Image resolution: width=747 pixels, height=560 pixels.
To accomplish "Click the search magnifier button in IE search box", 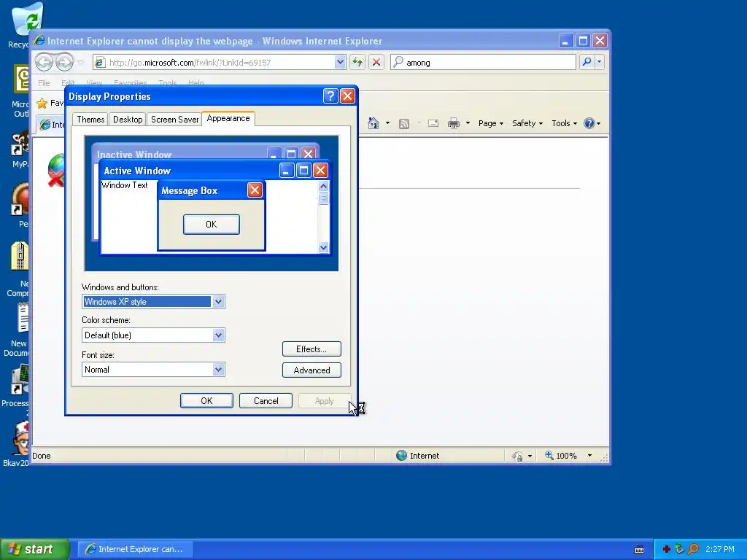I will [x=587, y=62].
